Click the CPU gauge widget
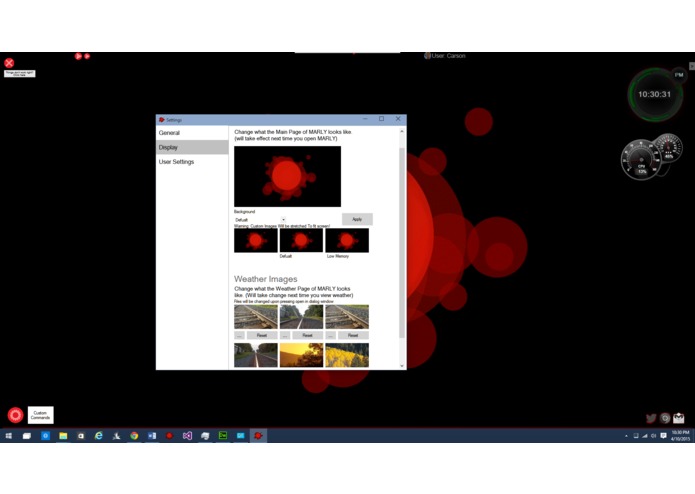Viewport: 695px width, 494px height. [641, 159]
